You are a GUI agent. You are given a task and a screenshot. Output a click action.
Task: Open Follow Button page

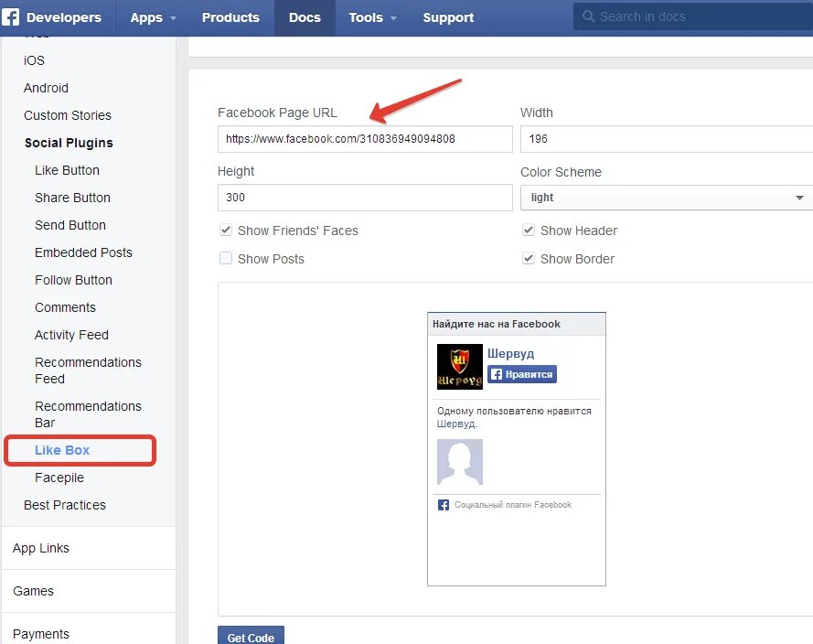point(73,281)
